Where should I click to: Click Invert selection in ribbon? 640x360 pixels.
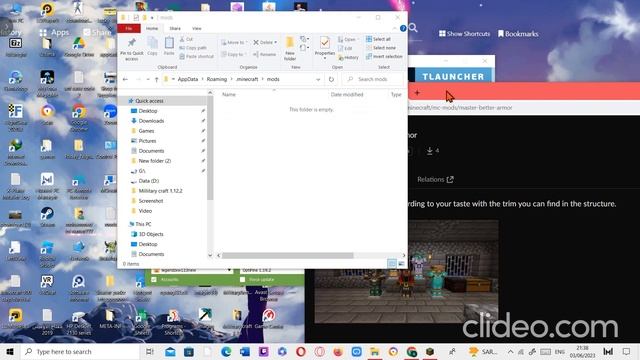pyautogui.click(x=384, y=57)
